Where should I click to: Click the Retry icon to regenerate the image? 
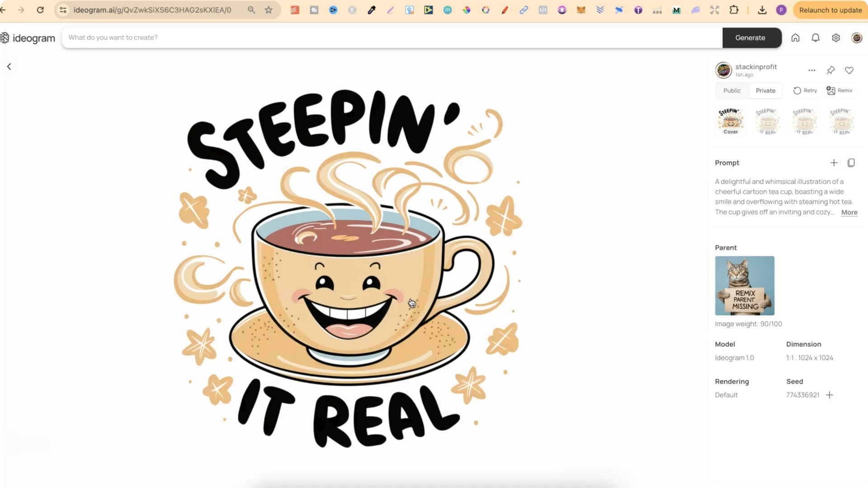click(805, 90)
